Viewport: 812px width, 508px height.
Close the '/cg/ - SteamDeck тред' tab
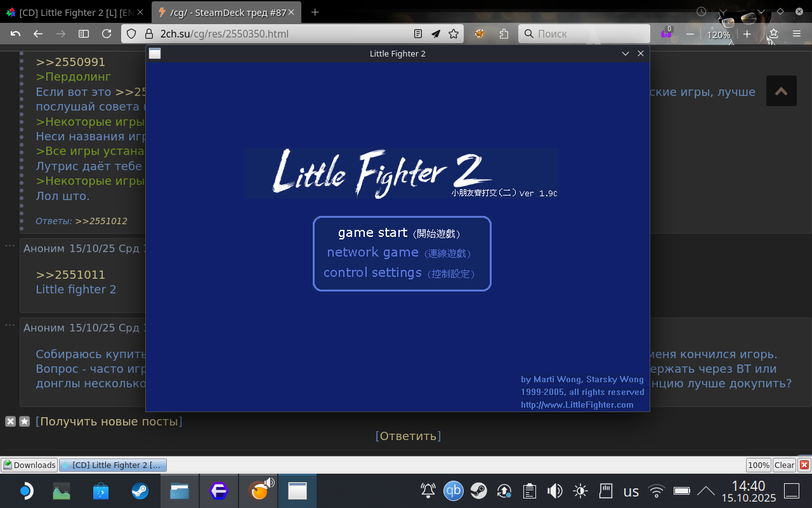292,12
